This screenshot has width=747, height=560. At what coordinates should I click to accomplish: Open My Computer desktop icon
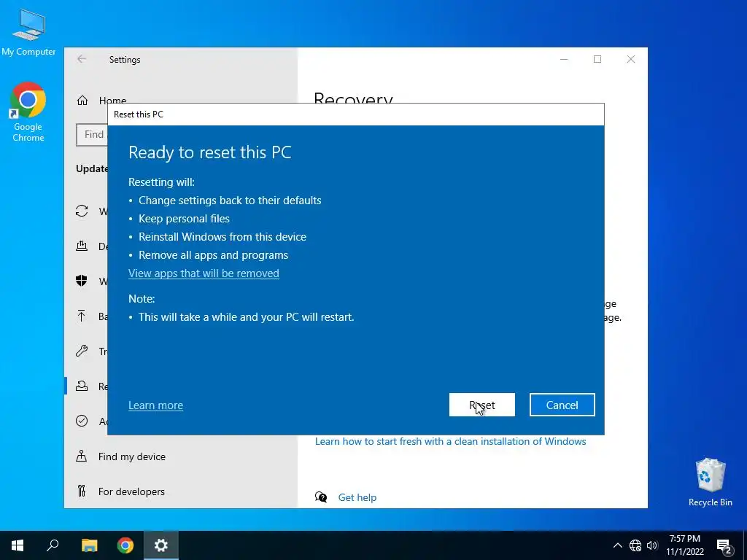tap(28, 33)
